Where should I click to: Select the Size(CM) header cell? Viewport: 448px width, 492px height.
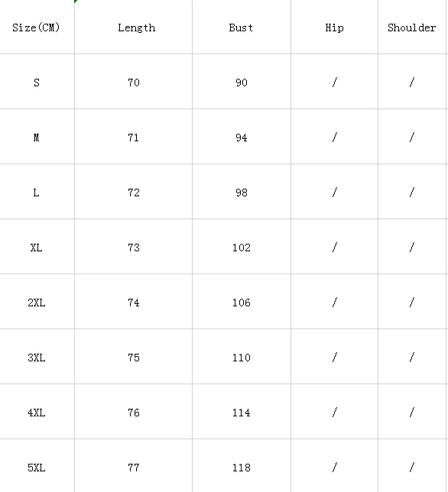37,27
